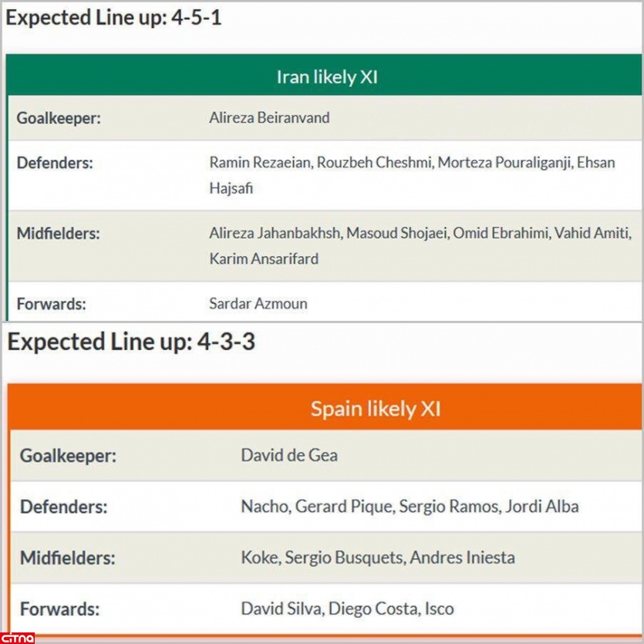This screenshot has height=644, width=644.
Task: Click the Defenders label in Spain table
Action: pos(63,507)
